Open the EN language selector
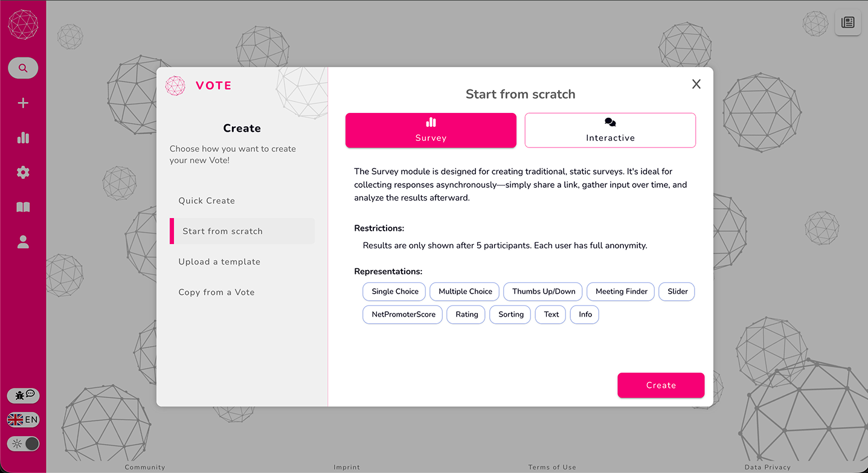Screen dimensions: 868x473 pyautogui.click(x=23, y=420)
